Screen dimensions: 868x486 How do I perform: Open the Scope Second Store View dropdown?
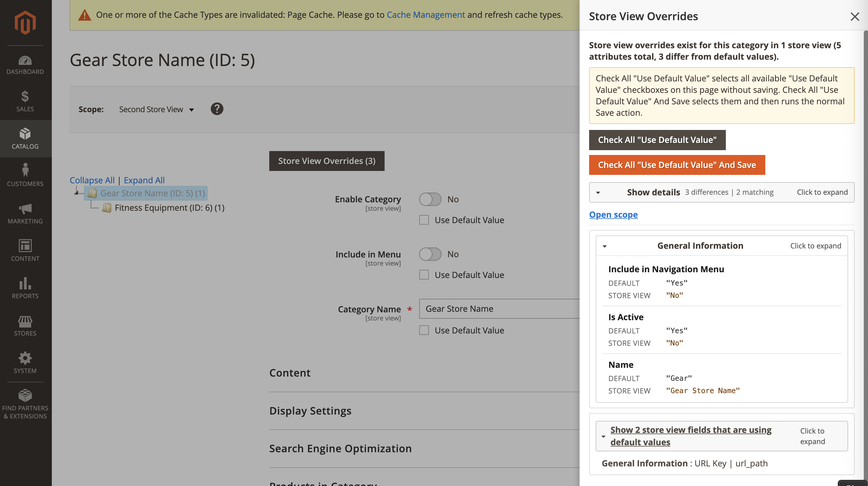click(x=156, y=109)
